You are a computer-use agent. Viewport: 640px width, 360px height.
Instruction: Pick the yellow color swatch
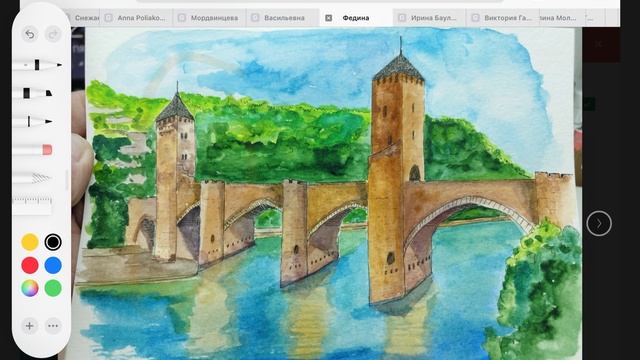tap(30, 242)
